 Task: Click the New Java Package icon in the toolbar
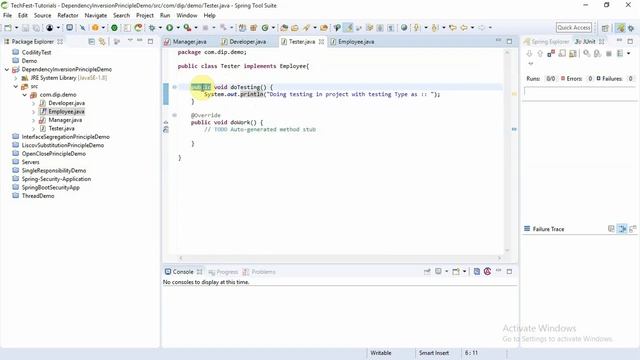pos(253,28)
